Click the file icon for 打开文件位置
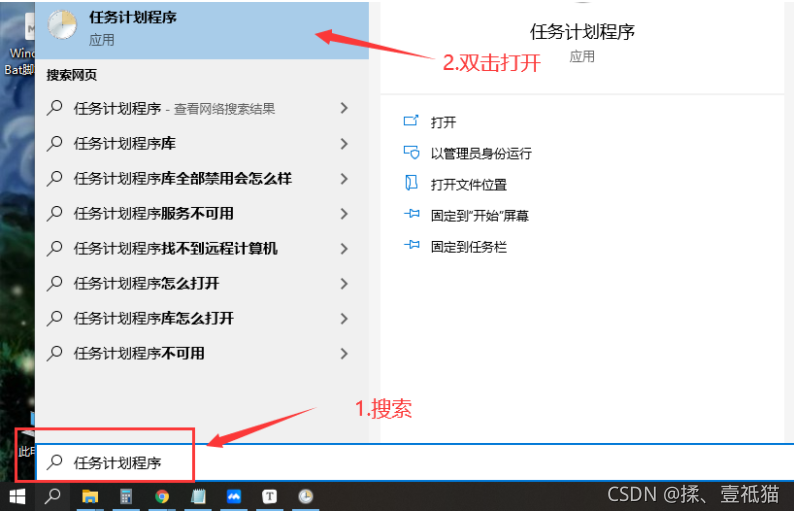The height and width of the screenshot is (514, 795). 411,183
